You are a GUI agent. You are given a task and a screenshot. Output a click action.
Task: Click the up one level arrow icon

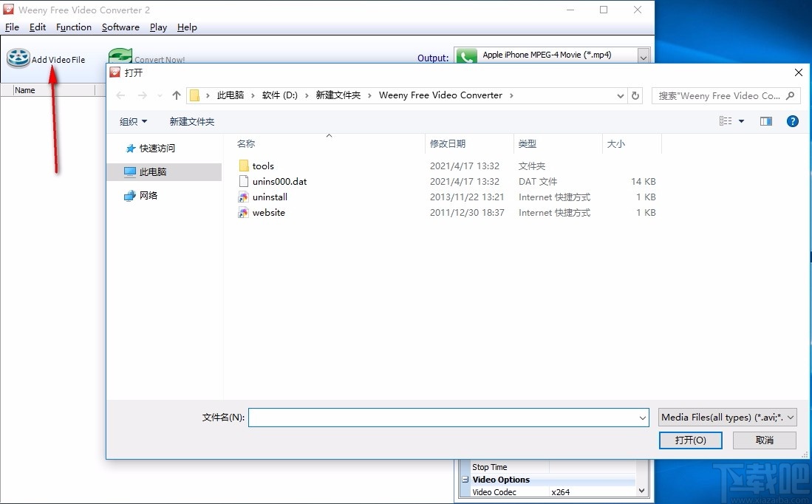tap(176, 95)
